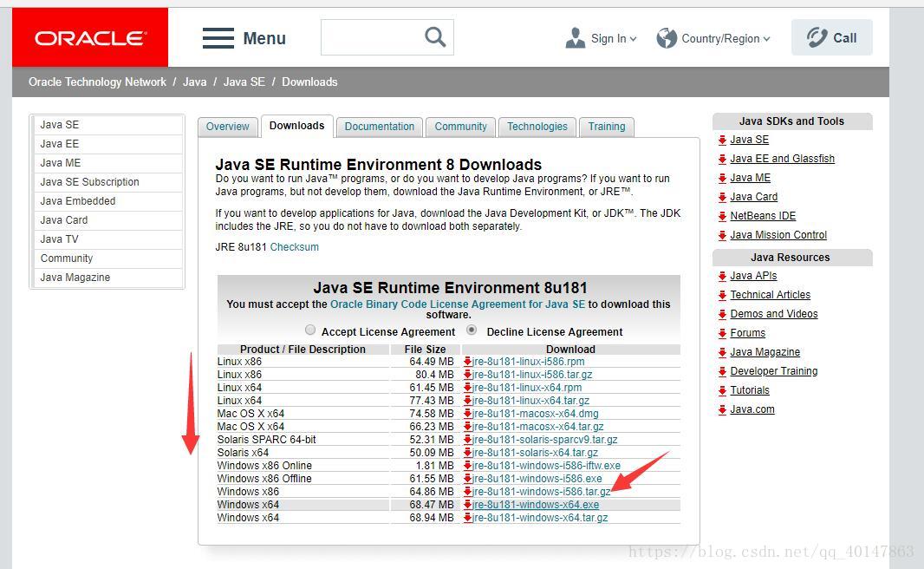Switch to the Downloads tab
The height and width of the screenshot is (569, 924).
pyautogui.click(x=297, y=126)
